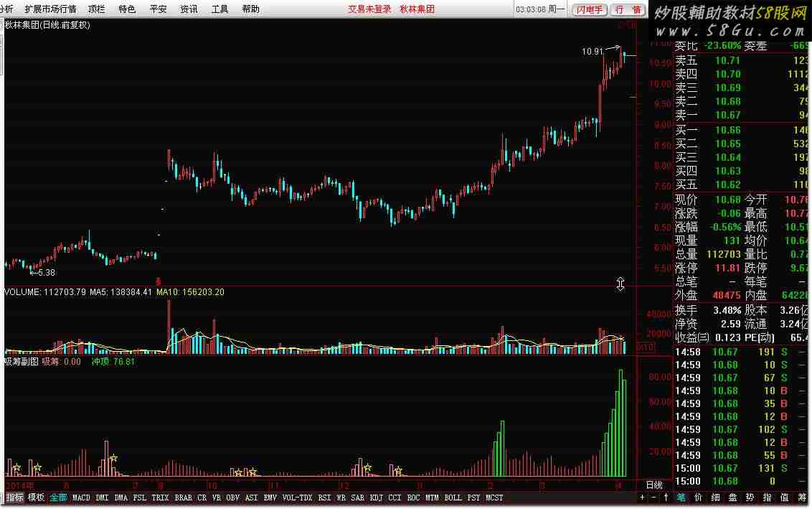This screenshot has height=509, width=812.
Task: Click the 买五 price 10.62
Action: (727, 185)
